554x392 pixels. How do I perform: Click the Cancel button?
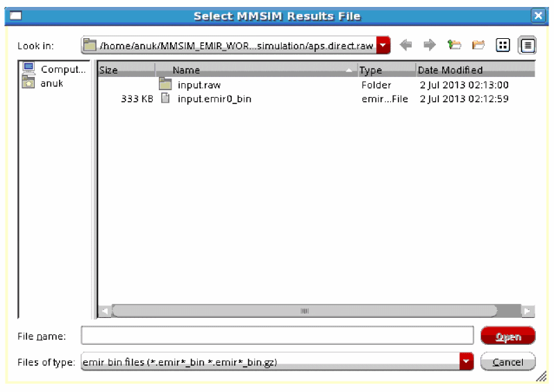coord(508,361)
